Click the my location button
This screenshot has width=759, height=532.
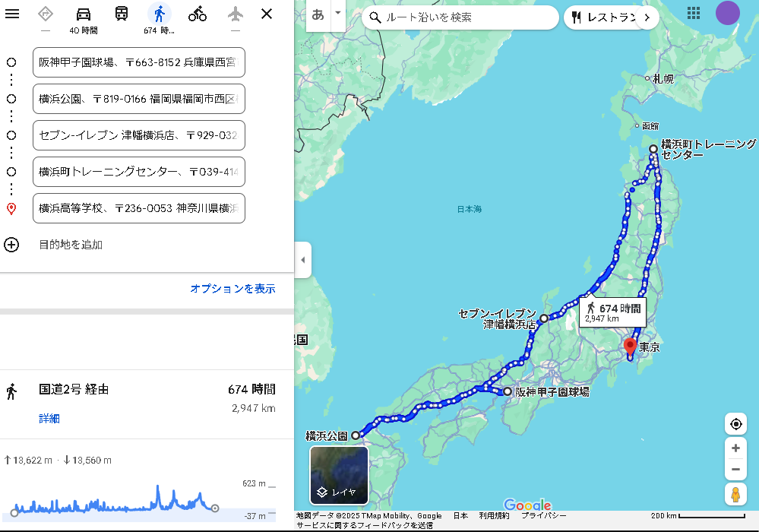(x=735, y=425)
